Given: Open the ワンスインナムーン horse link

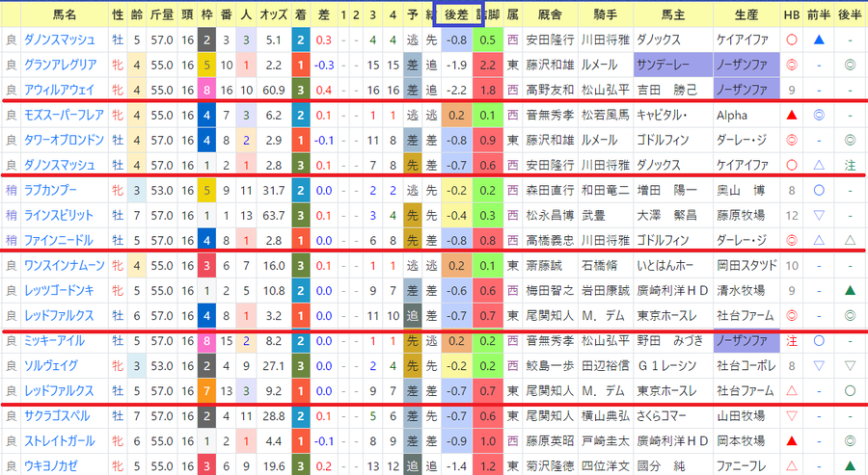Looking at the screenshot, I should [x=65, y=265].
